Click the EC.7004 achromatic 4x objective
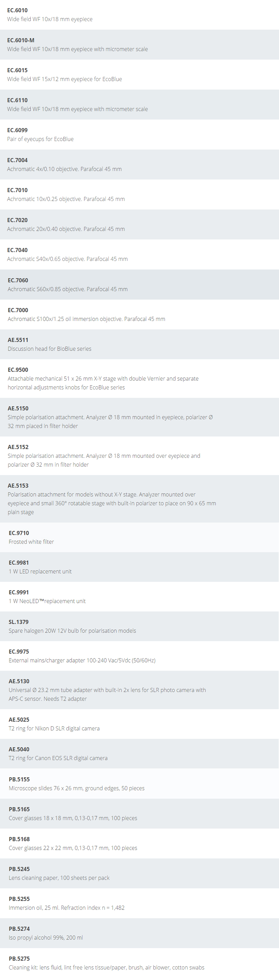Screen dimensions: 279x980 coord(139,165)
